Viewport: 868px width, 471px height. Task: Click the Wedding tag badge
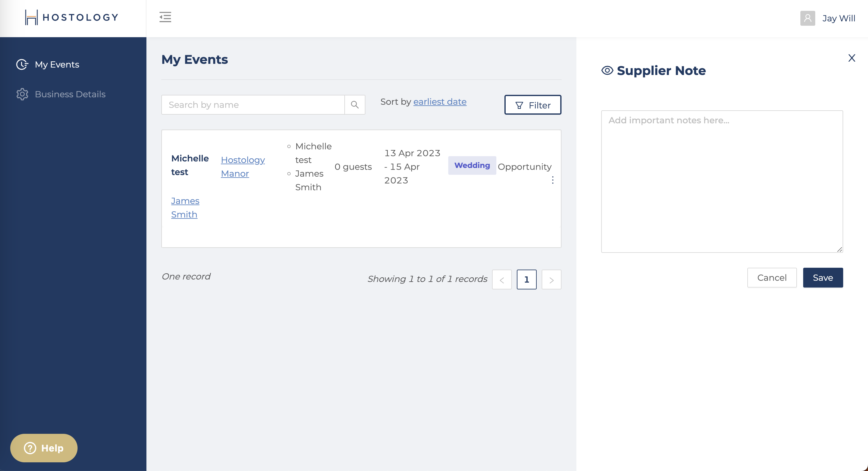coord(472,165)
